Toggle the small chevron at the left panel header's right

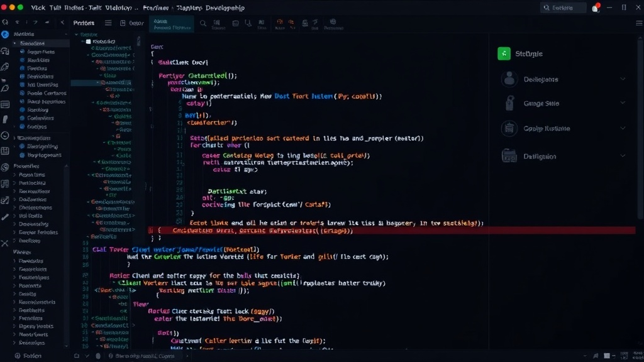tap(65, 35)
